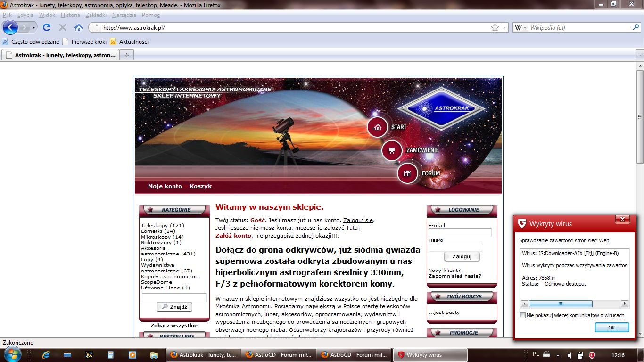Open the Historia menu
Image resolution: width=644 pixels, height=362 pixels.
click(70, 15)
